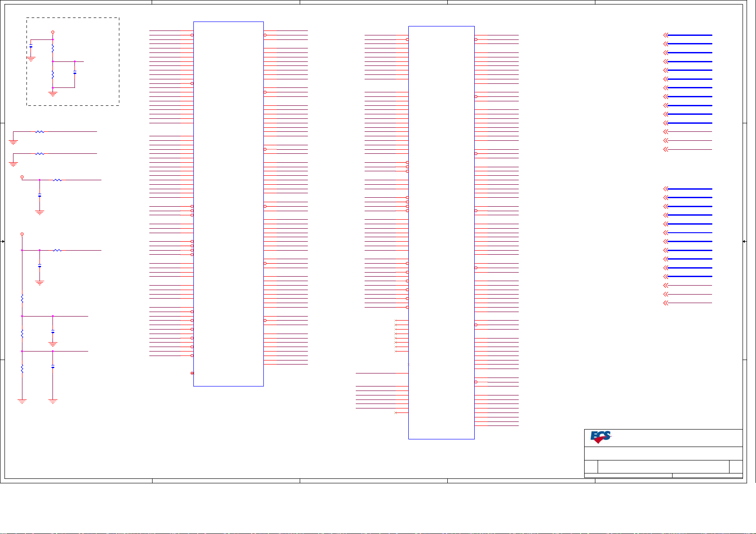Click the ground symbol under the resistor ladder's left leg
Viewport: 756px width, 534px height.
22,401
